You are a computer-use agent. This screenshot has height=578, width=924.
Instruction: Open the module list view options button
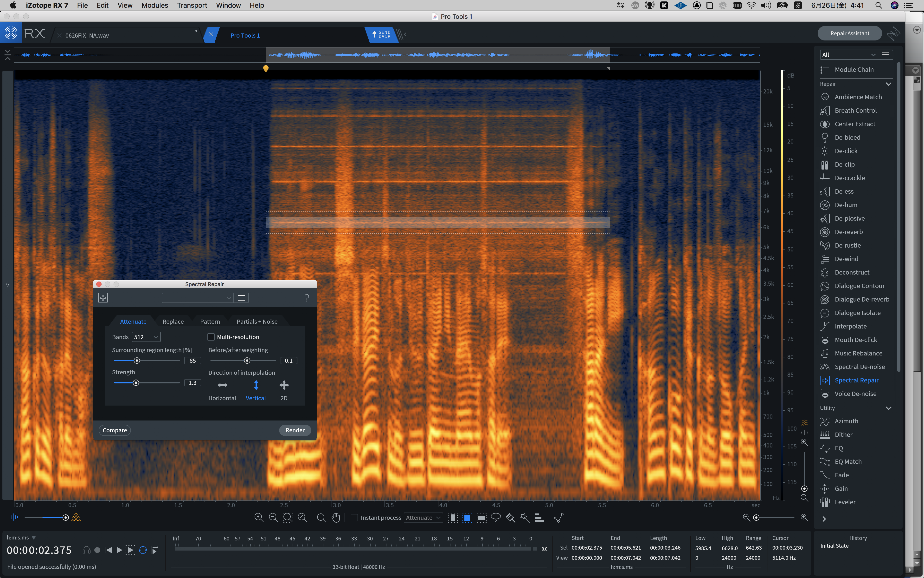click(886, 55)
